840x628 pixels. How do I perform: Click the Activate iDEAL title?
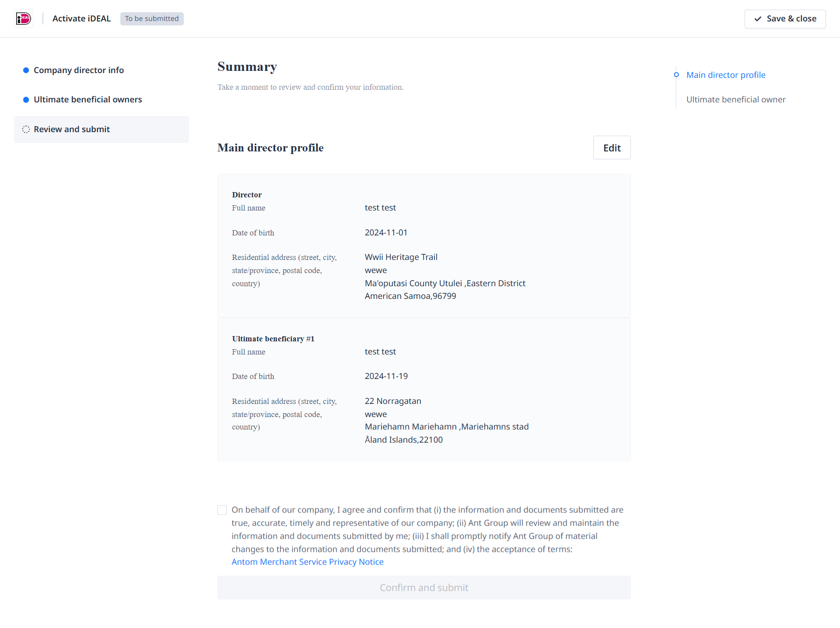pos(81,19)
